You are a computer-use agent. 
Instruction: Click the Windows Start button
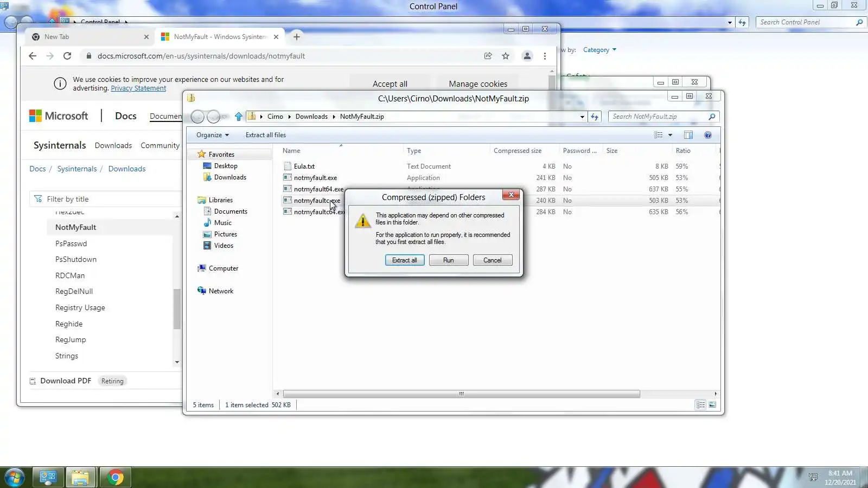[x=14, y=478]
